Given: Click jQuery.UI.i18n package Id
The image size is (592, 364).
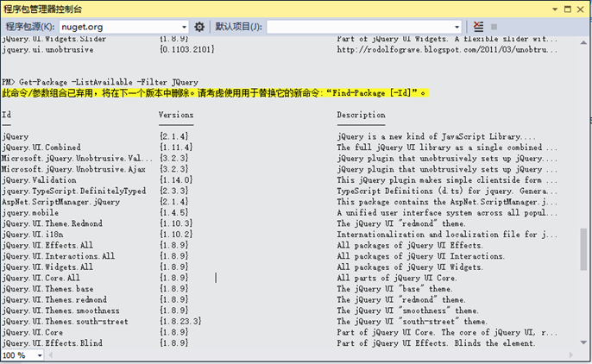Looking at the screenshot, I should coord(33,235).
